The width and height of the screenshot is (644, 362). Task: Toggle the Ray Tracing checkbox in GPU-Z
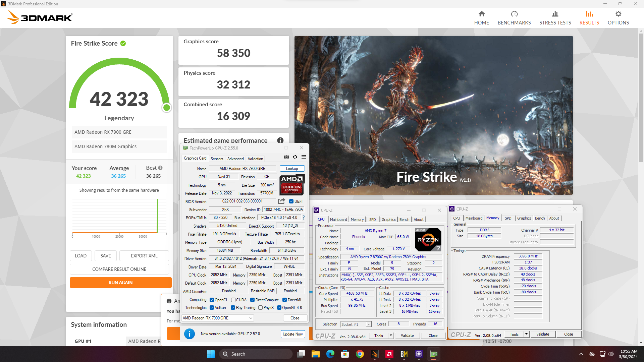[233, 308]
